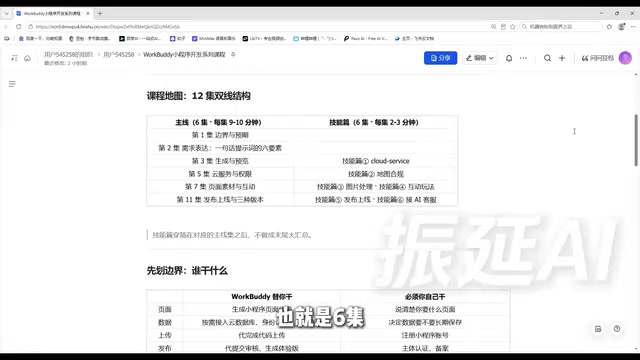Viewport: 640px width, 360px height.
Task: Click the heading 课程地图：12 集双线结构
Action: point(198,96)
